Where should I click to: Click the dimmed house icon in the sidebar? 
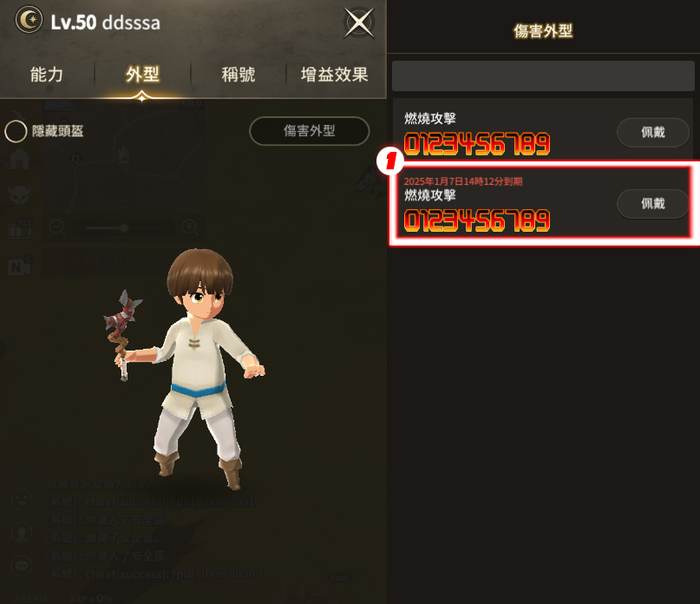[x=19, y=159]
